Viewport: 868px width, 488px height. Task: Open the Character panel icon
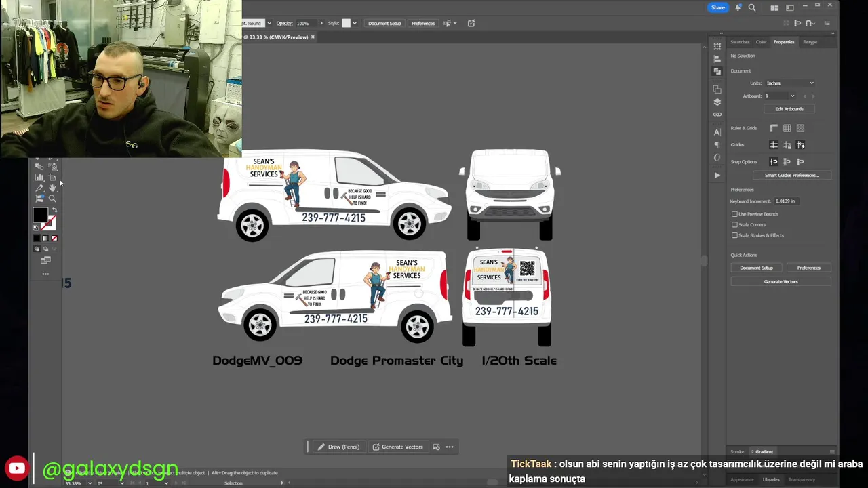click(x=717, y=132)
